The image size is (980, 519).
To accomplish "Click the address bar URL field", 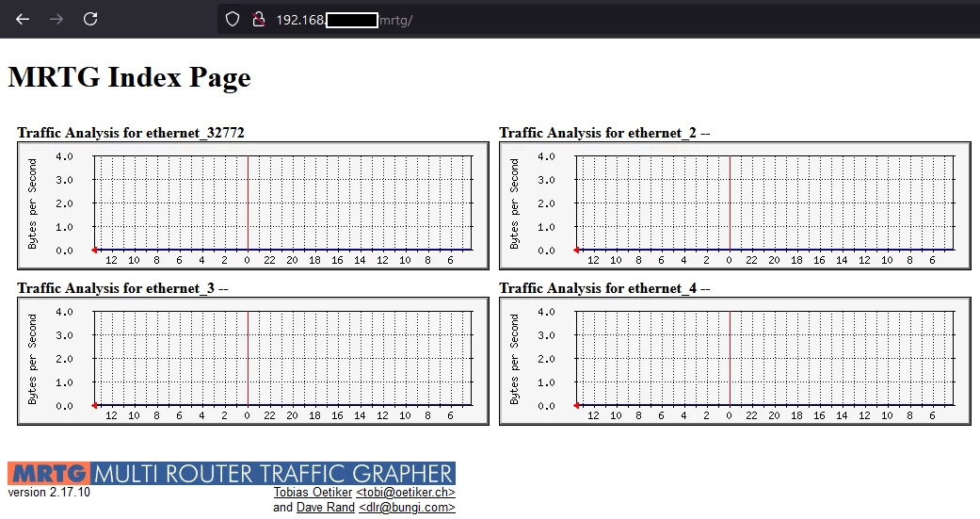I will tap(565, 19).
